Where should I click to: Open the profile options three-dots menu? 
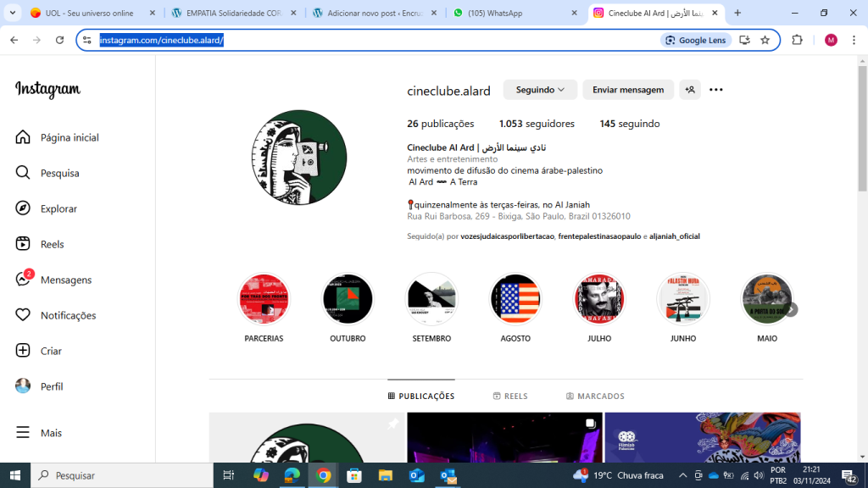click(716, 90)
